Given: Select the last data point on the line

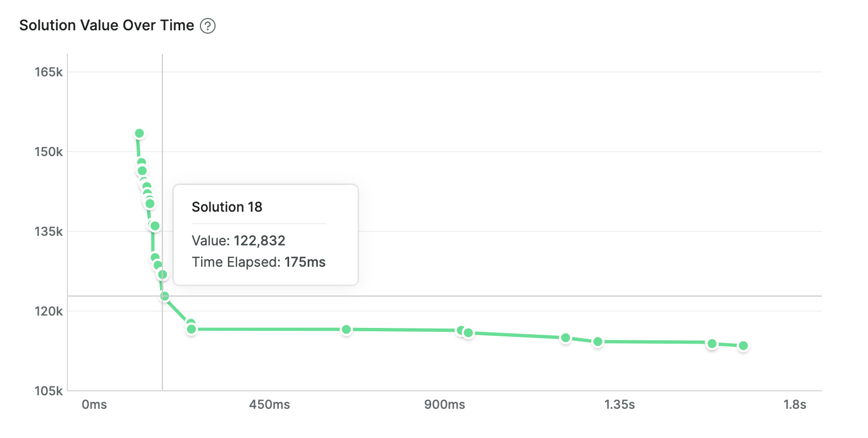Looking at the screenshot, I should [743, 346].
